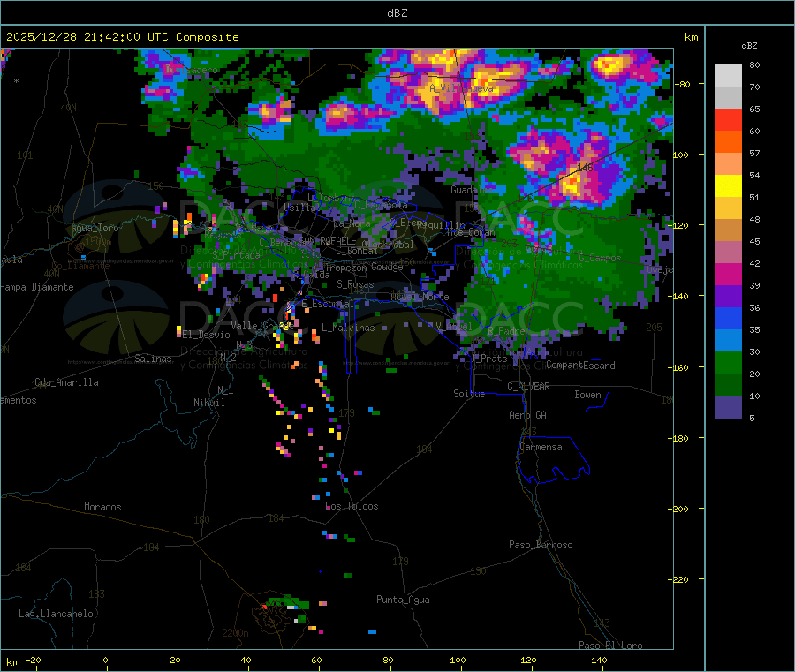
Task: Select the yellow 51–54 dBZ legend swatch
Action: pyautogui.click(x=728, y=186)
